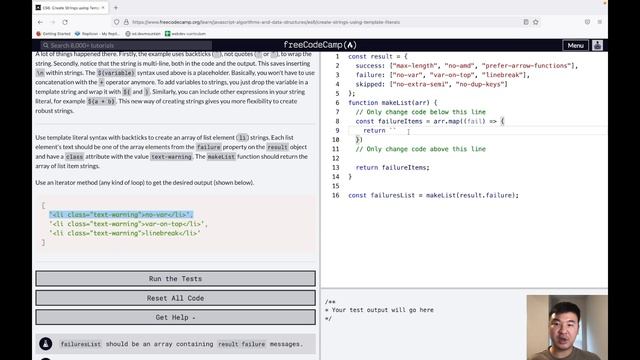Click line number 15 in editor gutter
Screen dimensions: 640x360
(336, 186)
